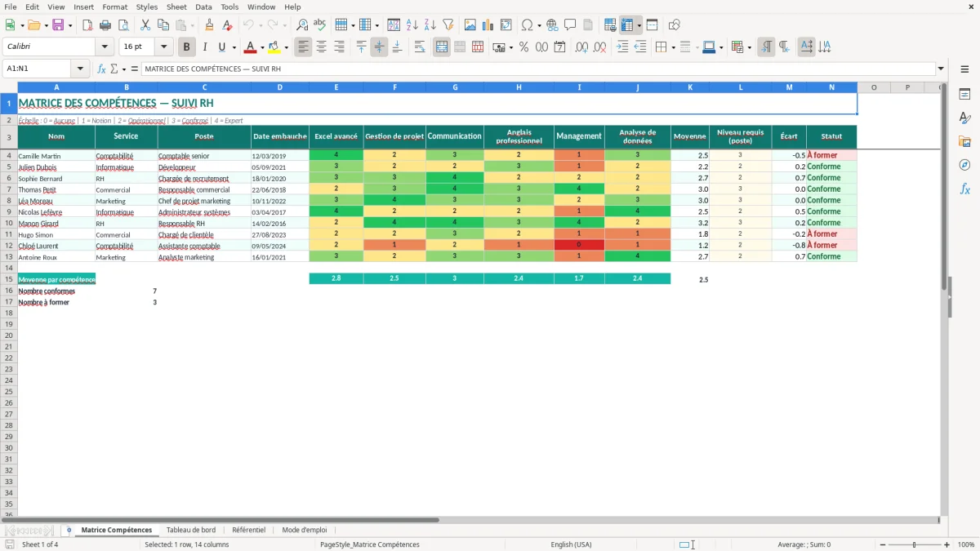Select column header E
Viewport: 980px width, 551px height.
(x=336, y=87)
